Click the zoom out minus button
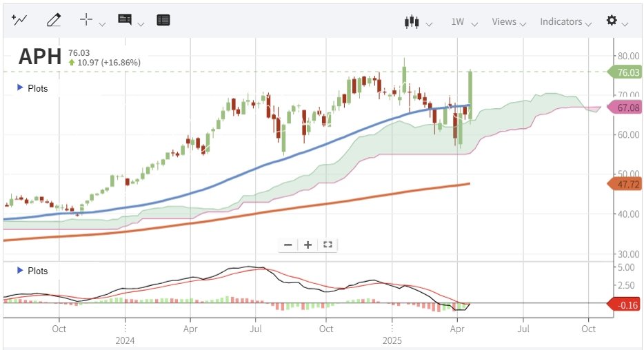 pyautogui.click(x=288, y=245)
